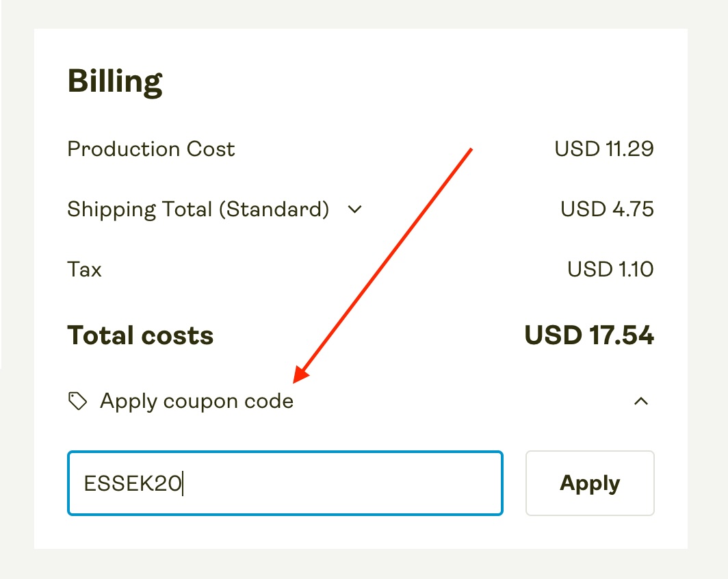Click the ESSEK20 text in the coupon field
Viewport: 728px width, 579px height.
(x=133, y=484)
